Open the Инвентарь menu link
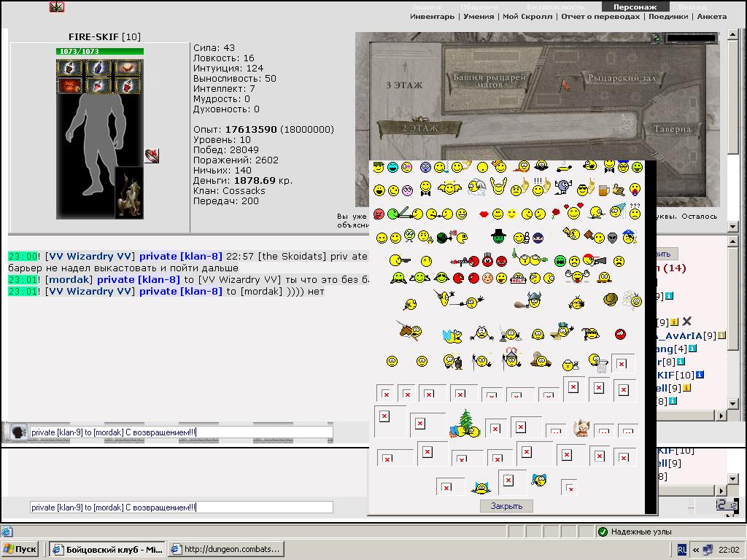Viewport: 747px width, 560px height. tap(432, 17)
